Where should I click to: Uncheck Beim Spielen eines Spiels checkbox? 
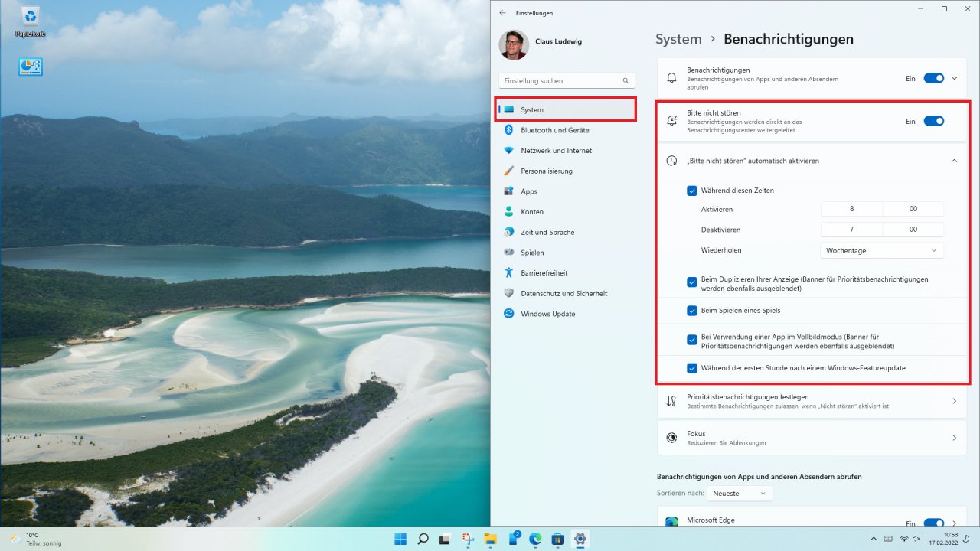(x=692, y=311)
